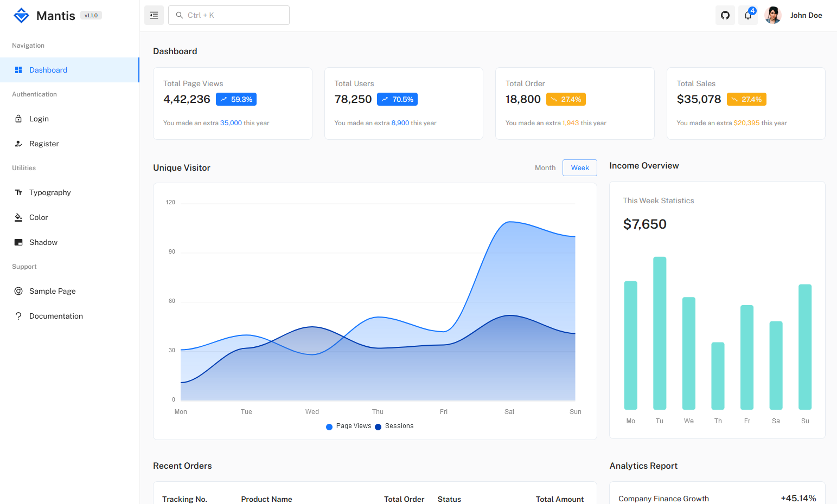Image resolution: width=837 pixels, height=504 pixels.
Task: Open the Dashboard navigation item
Action: click(69, 70)
